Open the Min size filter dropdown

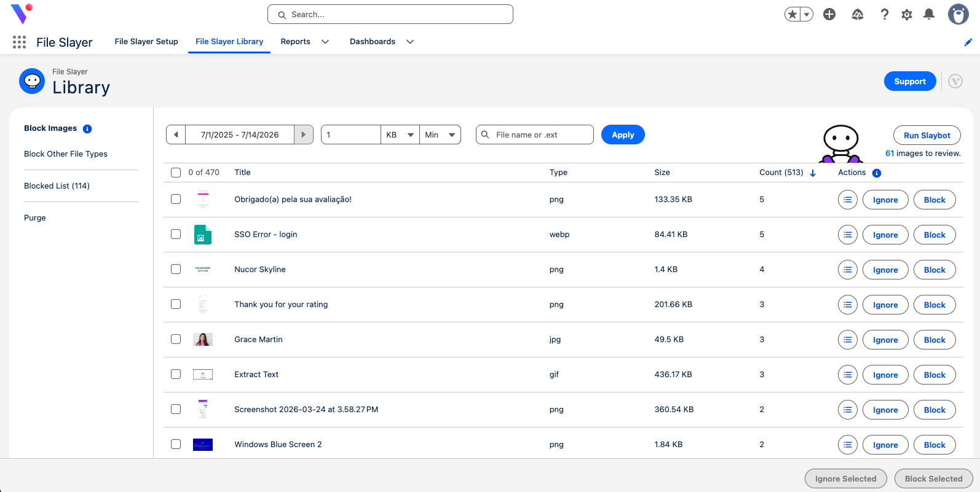(x=440, y=135)
